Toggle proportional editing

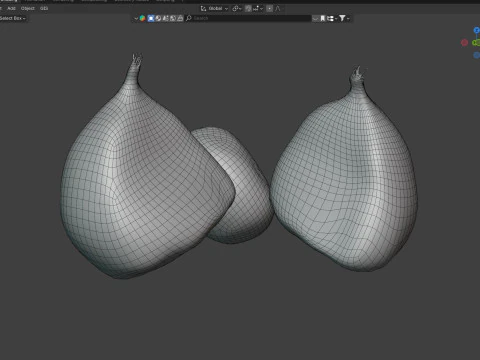coord(270,8)
